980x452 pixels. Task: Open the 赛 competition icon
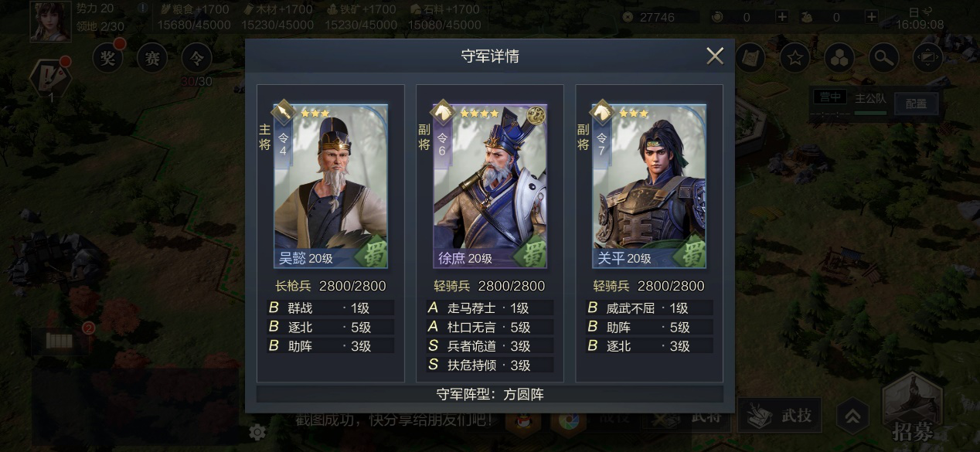(x=152, y=57)
